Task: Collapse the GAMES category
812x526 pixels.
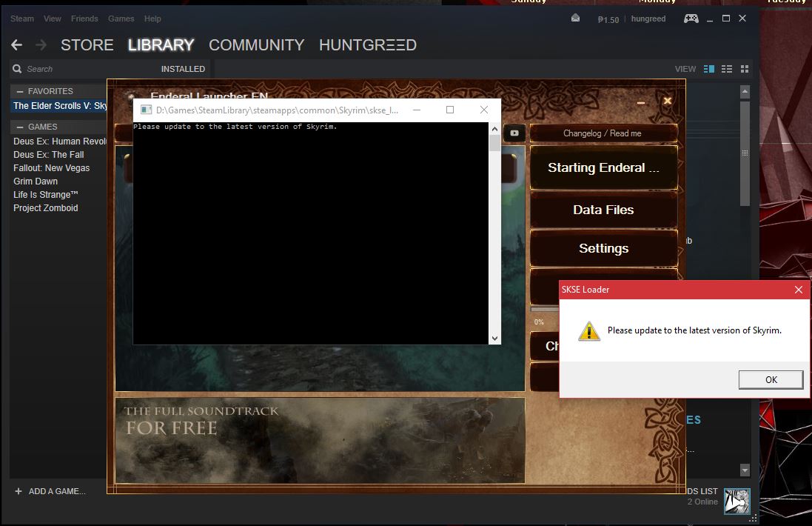Action: (x=20, y=127)
